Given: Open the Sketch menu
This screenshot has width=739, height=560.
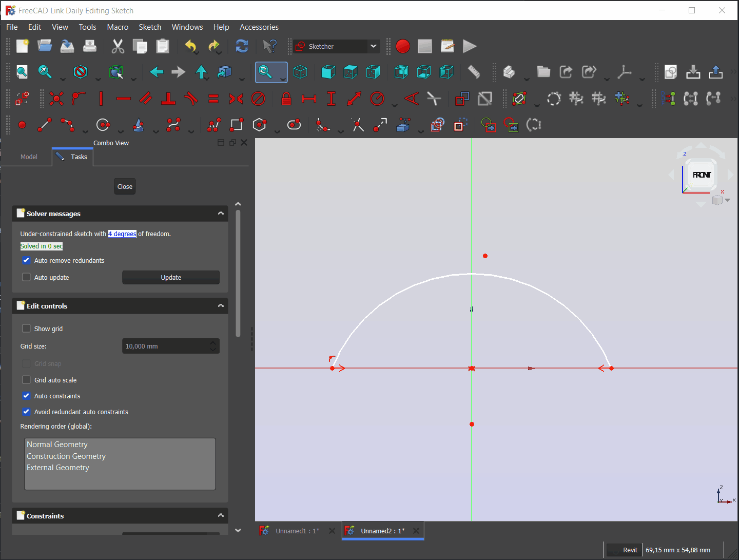Looking at the screenshot, I should click(150, 27).
